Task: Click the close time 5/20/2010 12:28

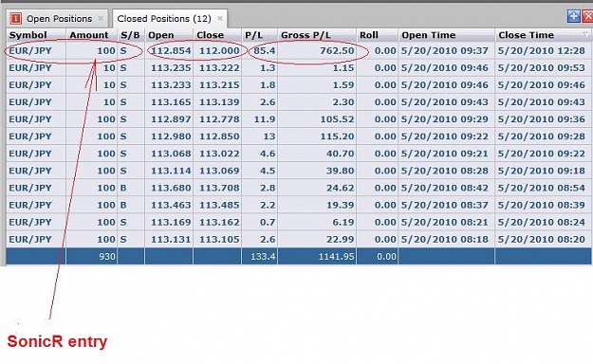Action: (x=542, y=50)
